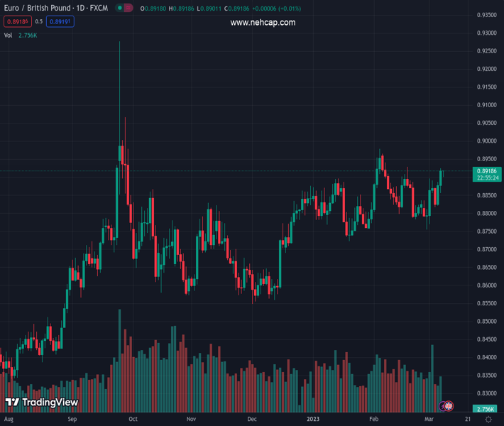Screen dimensions: 504x426
Task: Click the 2023 label on time axis
Action: 313,420
